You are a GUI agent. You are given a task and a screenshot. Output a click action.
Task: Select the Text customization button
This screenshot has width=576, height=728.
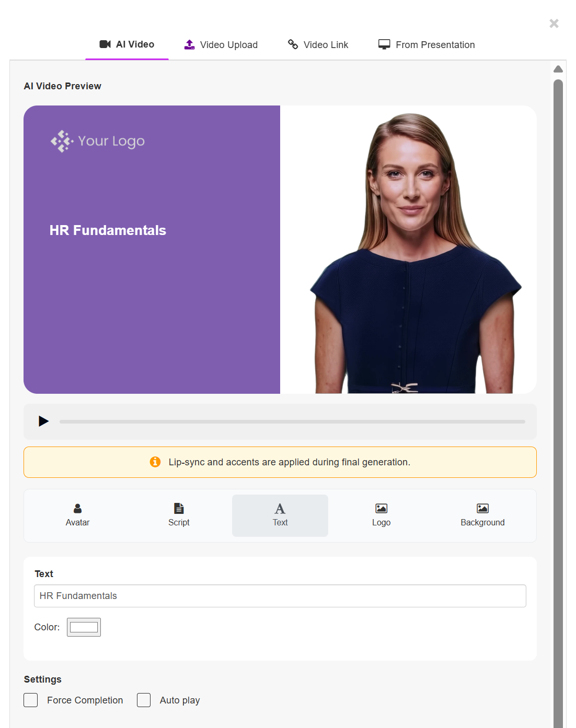click(x=280, y=515)
